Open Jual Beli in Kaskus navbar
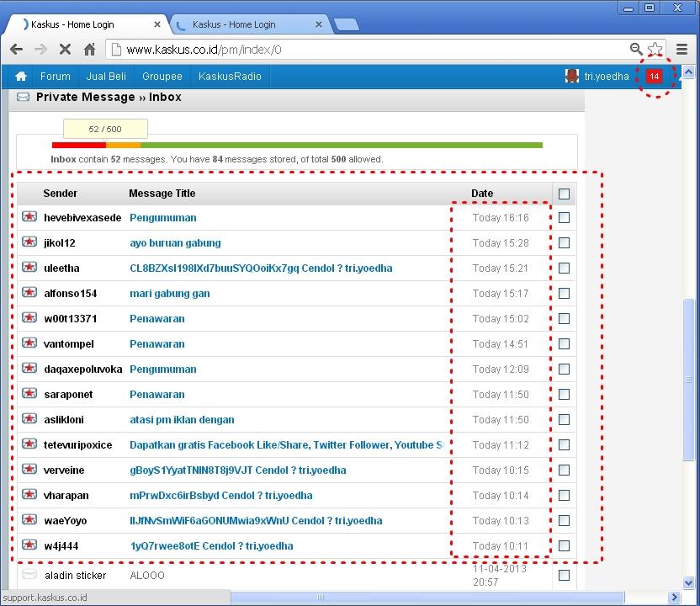Viewport: 700px width, 606px height. (x=106, y=77)
